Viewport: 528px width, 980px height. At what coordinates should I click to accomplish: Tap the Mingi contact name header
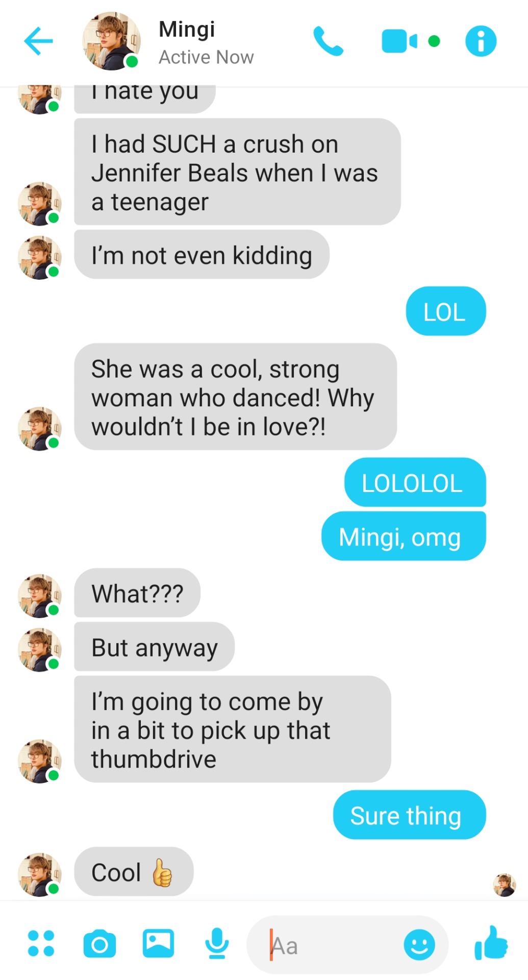[x=187, y=29]
